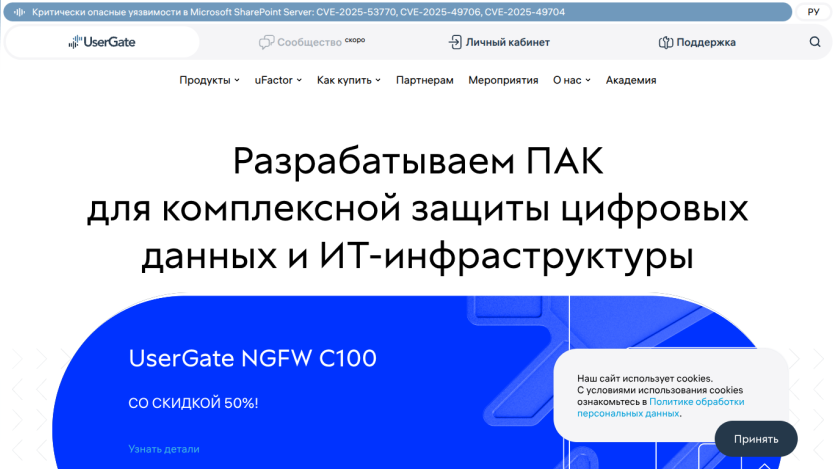
Task: Click the Личный кабинет login icon
Action: [455, 42]
